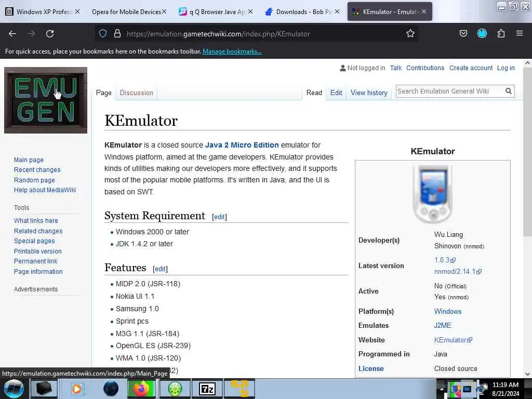
Task: Open the Firefox hamburger application menu
Action: coord(520,33)
